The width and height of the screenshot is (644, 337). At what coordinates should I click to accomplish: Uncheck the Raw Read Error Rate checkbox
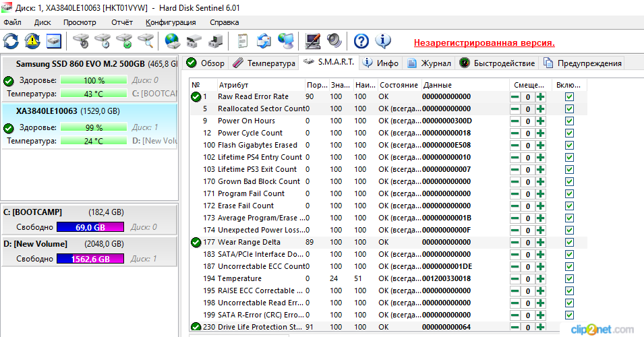(x=569, y=97)
